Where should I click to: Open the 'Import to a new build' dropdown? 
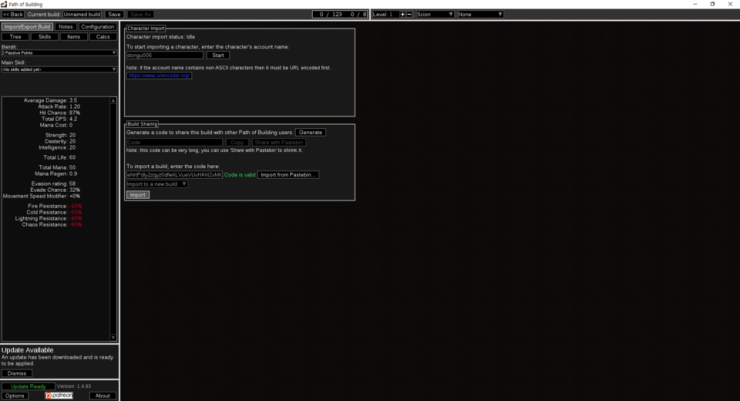tap(157, 184)
